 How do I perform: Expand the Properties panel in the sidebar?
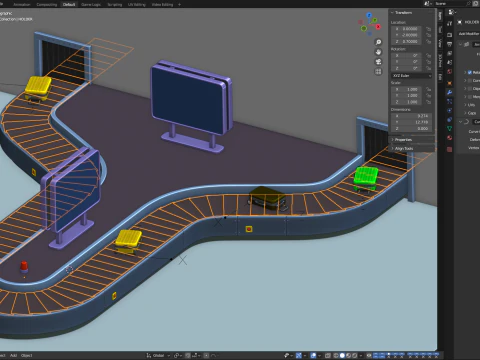(402, 140)
